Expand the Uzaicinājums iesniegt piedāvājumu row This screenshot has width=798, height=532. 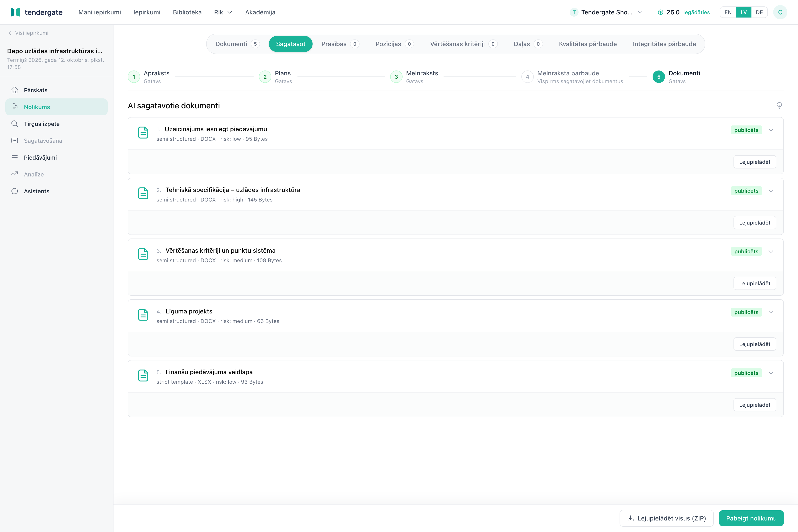point(771,130)
